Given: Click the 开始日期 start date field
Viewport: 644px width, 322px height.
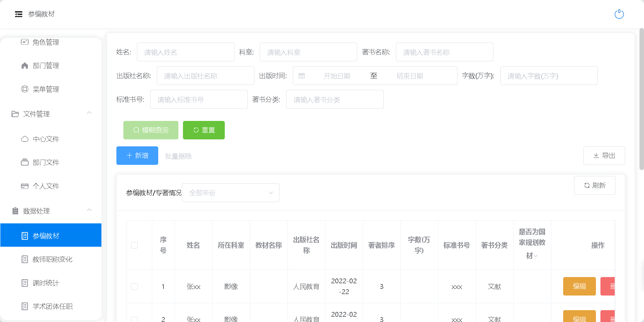Looking at the screenshot, I should (x=337, y=76).
